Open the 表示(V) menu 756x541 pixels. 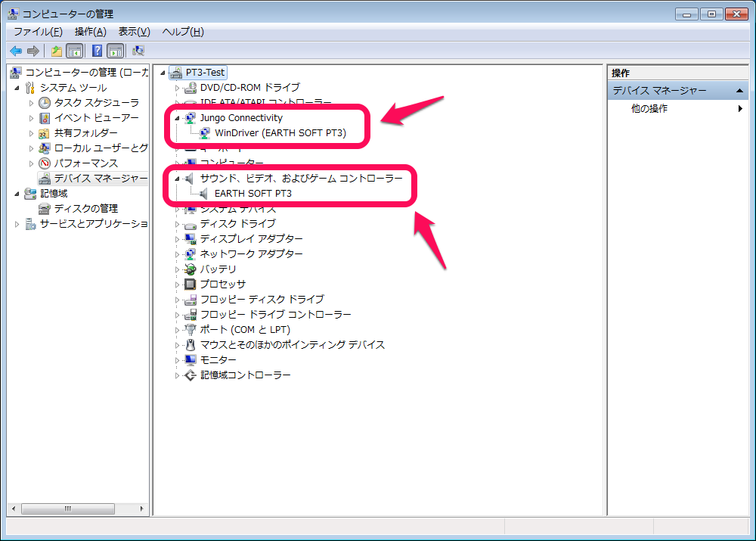click(135, 32)
